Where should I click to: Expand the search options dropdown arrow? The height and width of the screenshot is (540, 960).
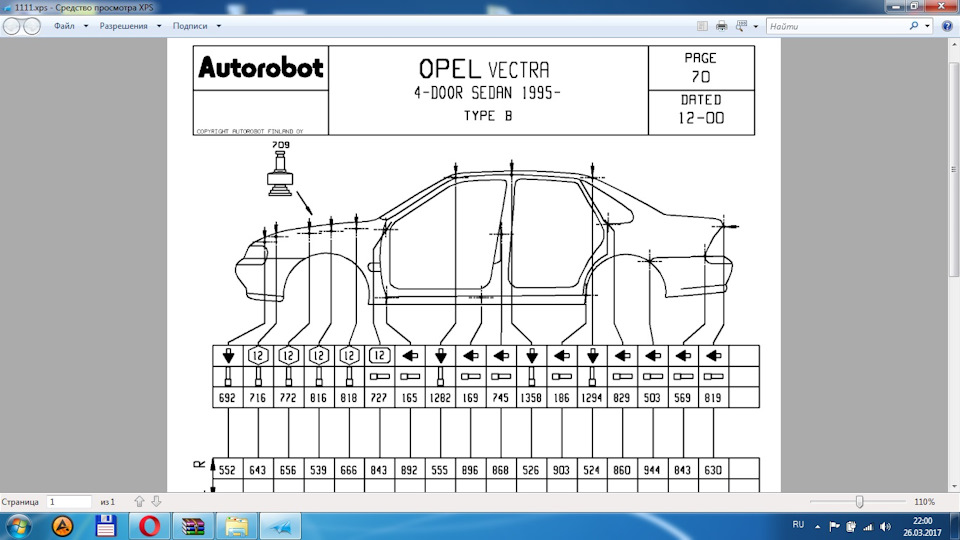(927, 26)
